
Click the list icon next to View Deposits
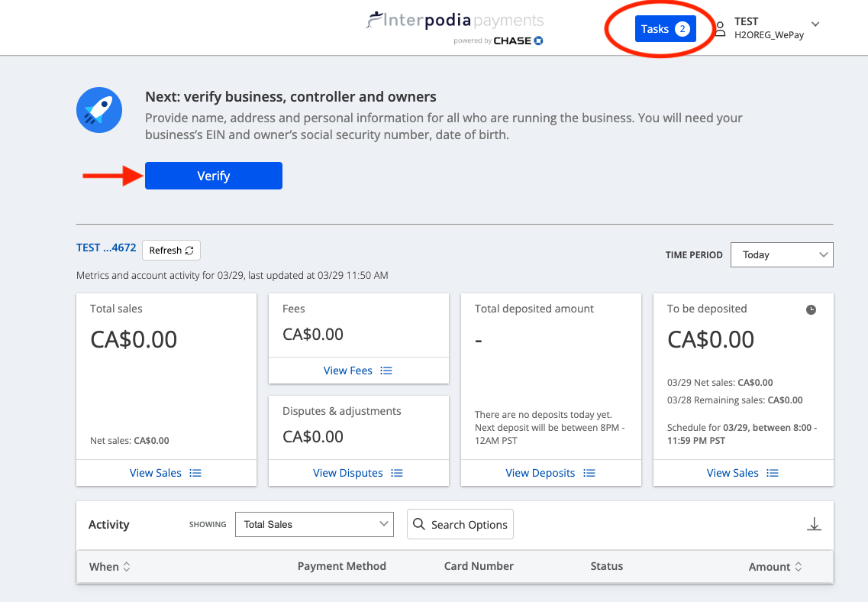click(x=589, y=473)
